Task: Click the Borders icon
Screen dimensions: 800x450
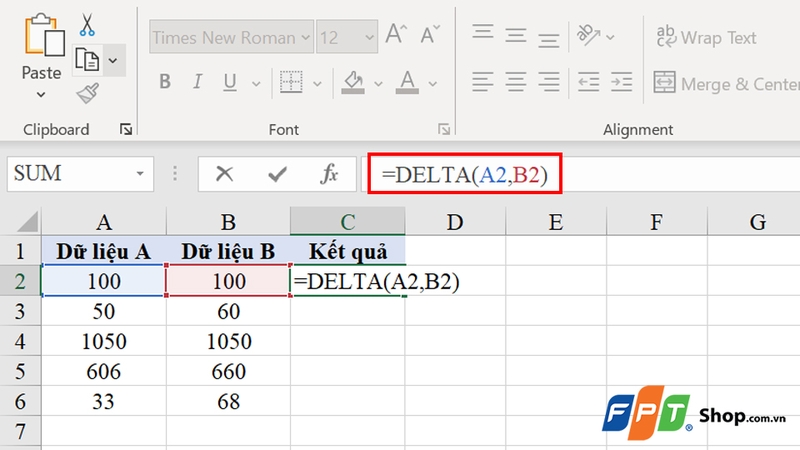Action: (x=291, y=82)
